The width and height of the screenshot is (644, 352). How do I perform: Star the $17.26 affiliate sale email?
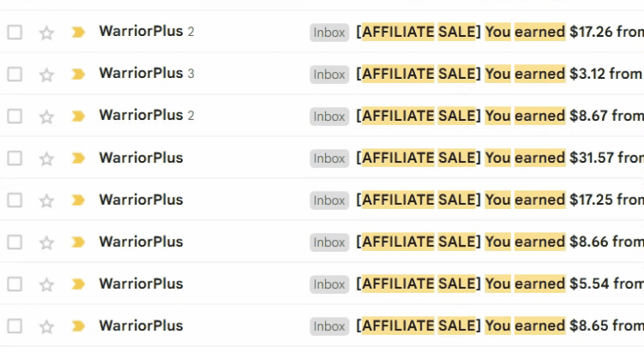tap(46, 33)
